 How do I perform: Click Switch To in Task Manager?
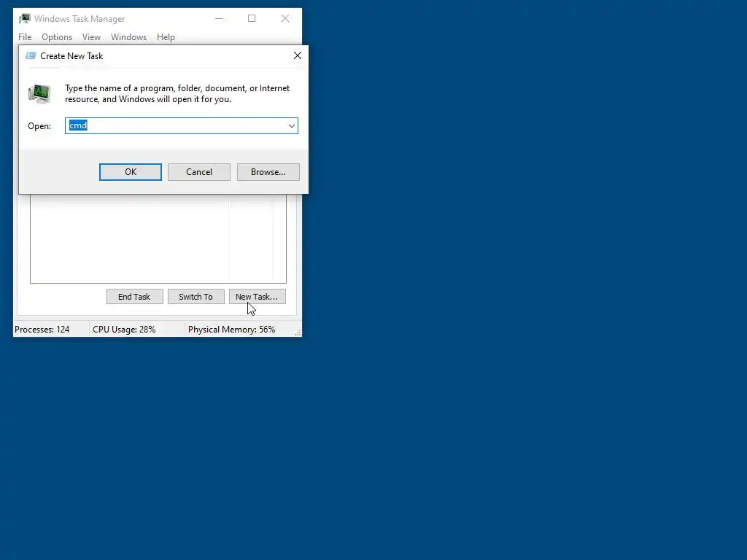click(196, 297)
